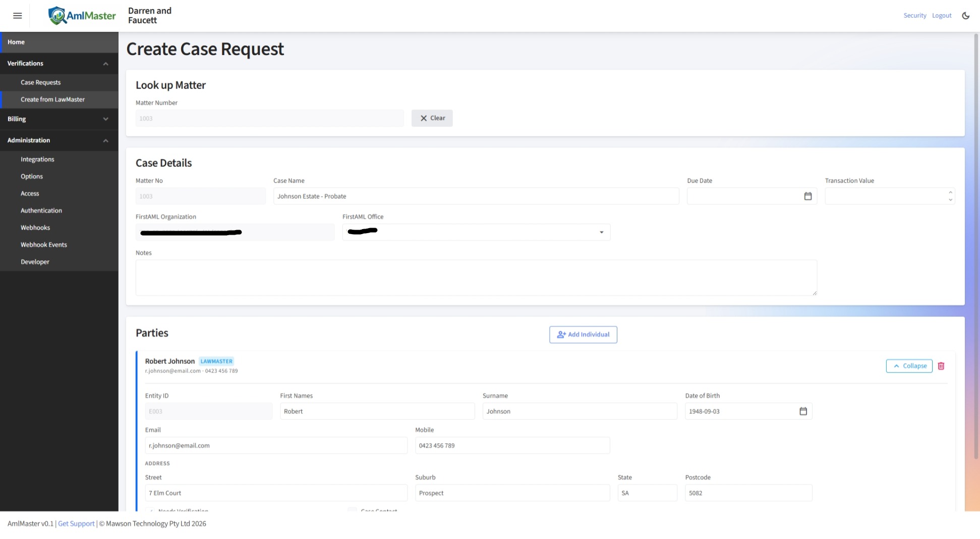Screen dimensions: 980x539
Task: Click the AmlMaster logo
Action: [x=82, y=16]
